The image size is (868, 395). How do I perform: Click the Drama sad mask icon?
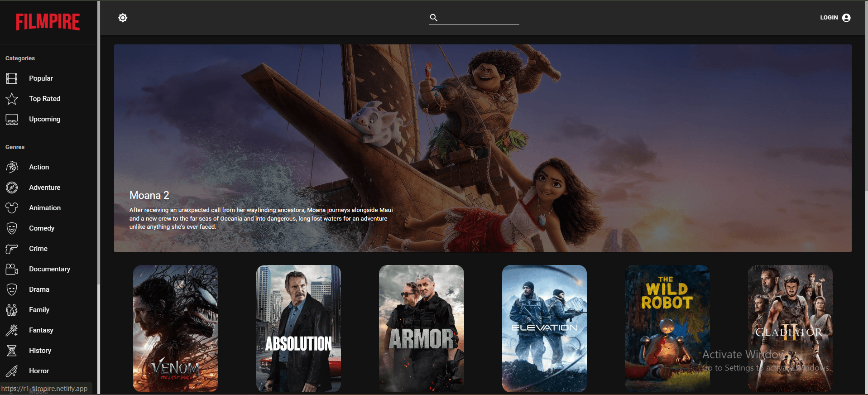[12, 289]
